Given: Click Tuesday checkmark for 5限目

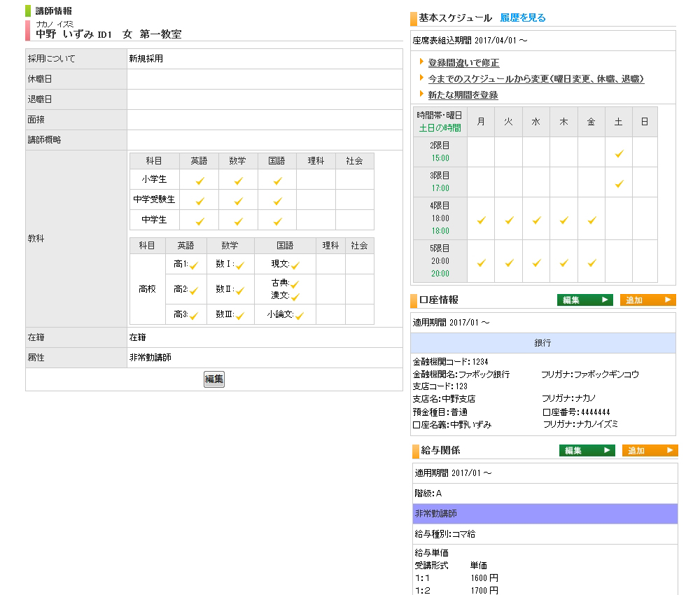Looking at the screenshot, I should (509, 263).
